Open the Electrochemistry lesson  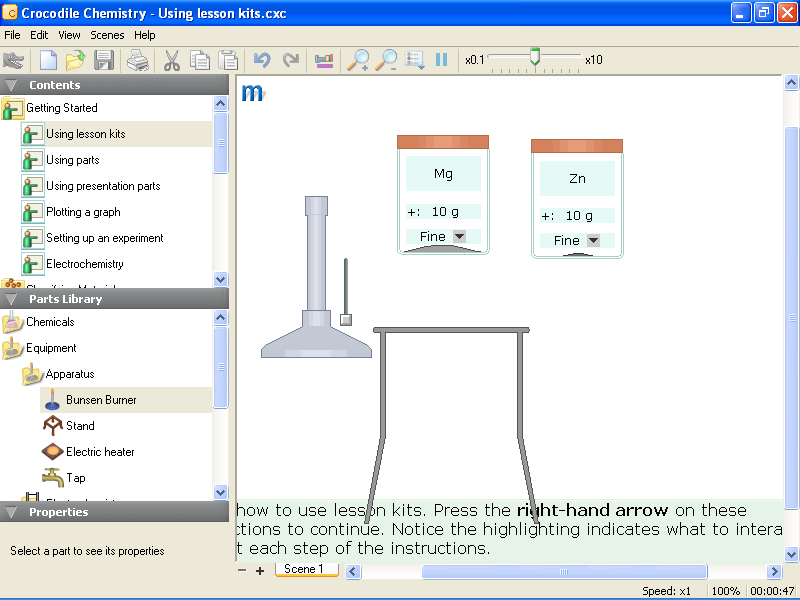point(85,264)
